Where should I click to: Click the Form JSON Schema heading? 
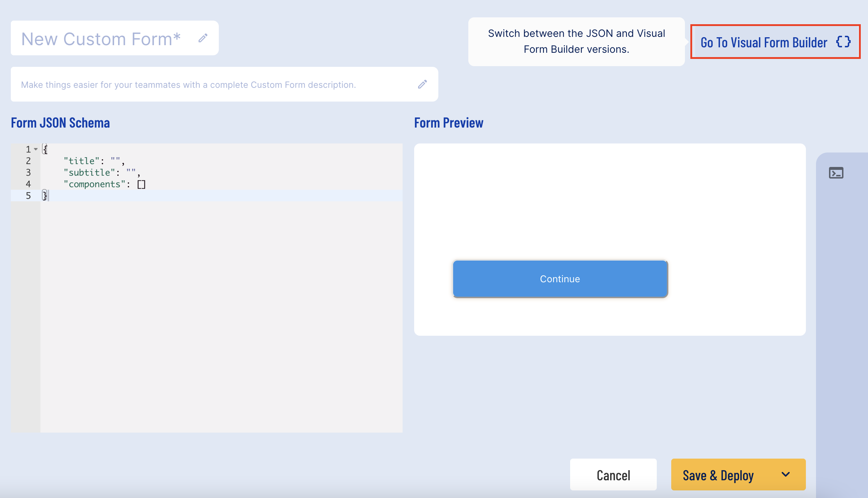point(60,123)
